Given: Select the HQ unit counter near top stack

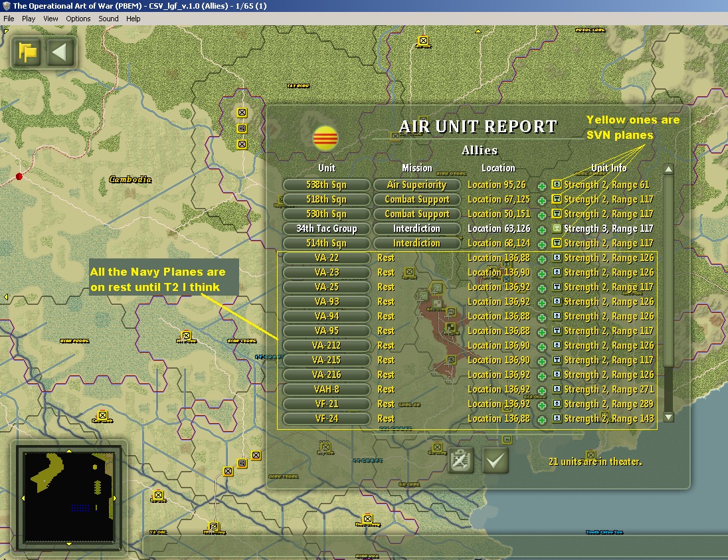Looking at the screenshot, I should click(242, 128).
